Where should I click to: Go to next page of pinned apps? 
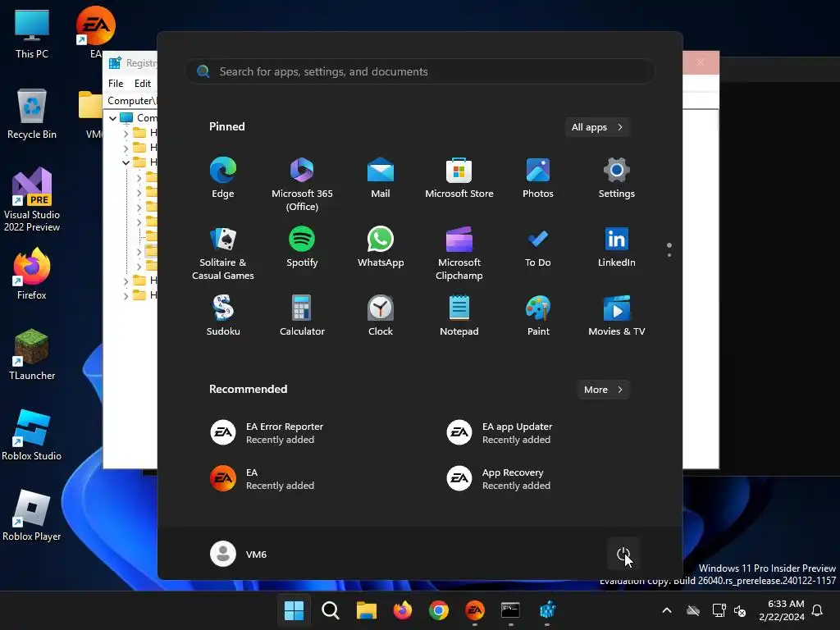point(669,255)
